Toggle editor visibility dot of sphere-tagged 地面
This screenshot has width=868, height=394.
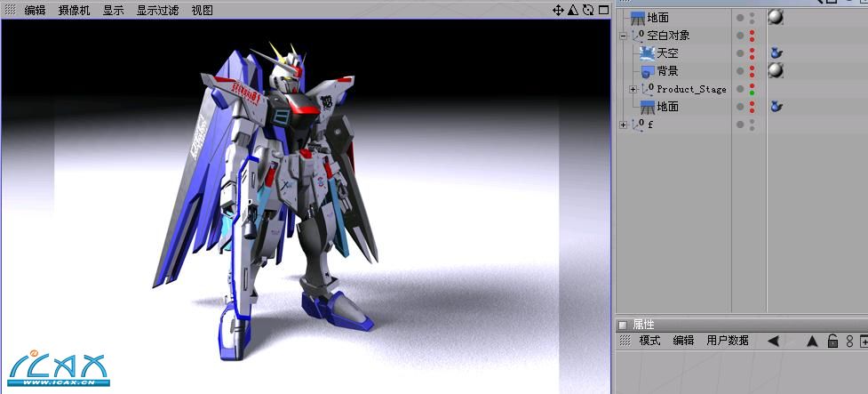(752, 15)
